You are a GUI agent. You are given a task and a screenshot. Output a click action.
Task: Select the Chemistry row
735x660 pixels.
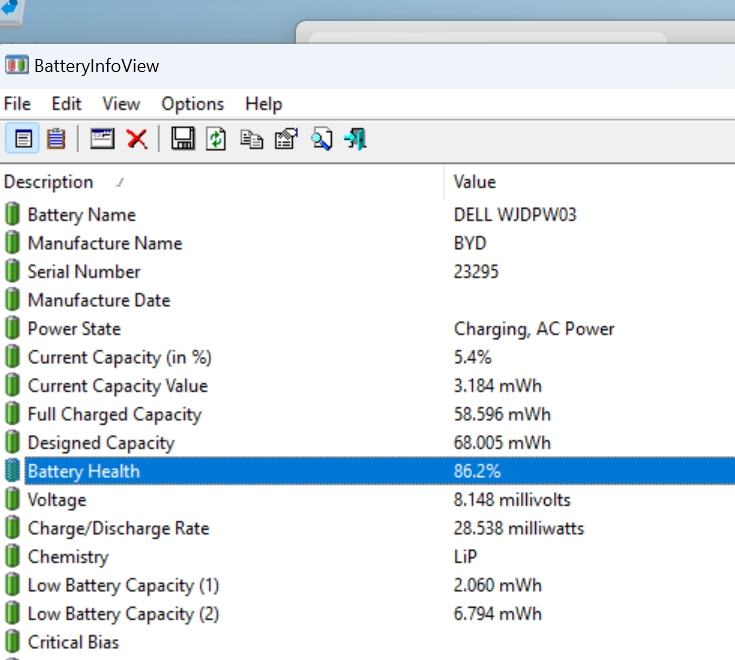tap(368, 557)
